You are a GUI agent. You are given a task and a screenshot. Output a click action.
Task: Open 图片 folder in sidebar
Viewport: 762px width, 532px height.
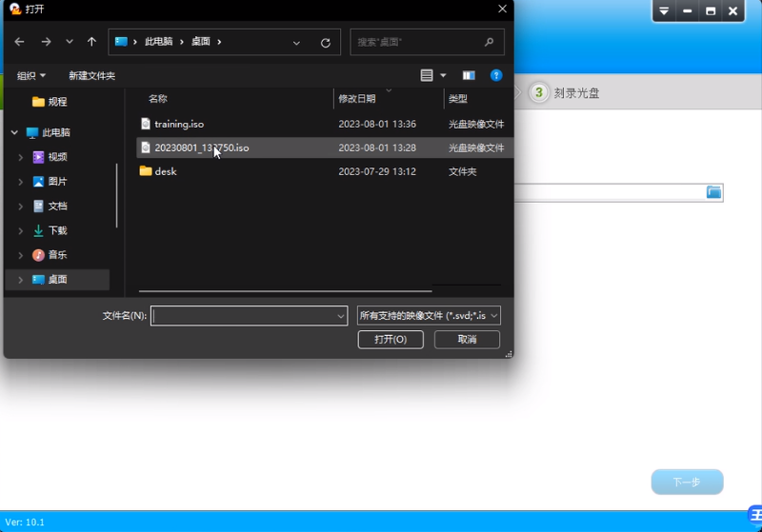pos(50,182)
